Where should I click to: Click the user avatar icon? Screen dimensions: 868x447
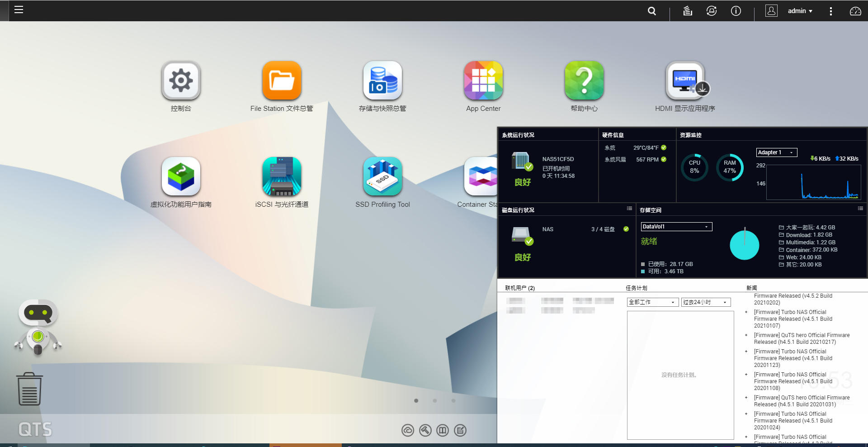coord(771,11)
